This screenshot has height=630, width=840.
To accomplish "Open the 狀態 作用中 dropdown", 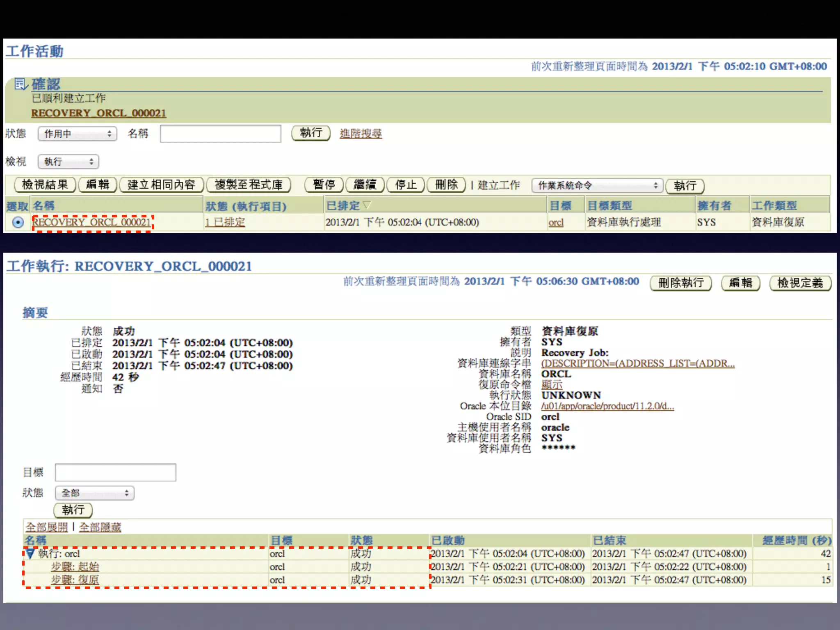I will (x=77, y=134).
